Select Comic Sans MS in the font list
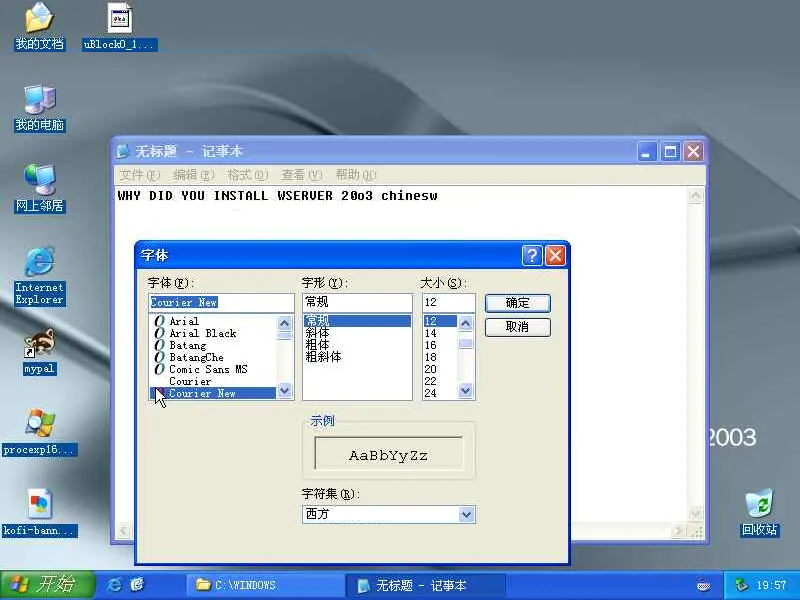800x600 pixels. coord(213,369)
